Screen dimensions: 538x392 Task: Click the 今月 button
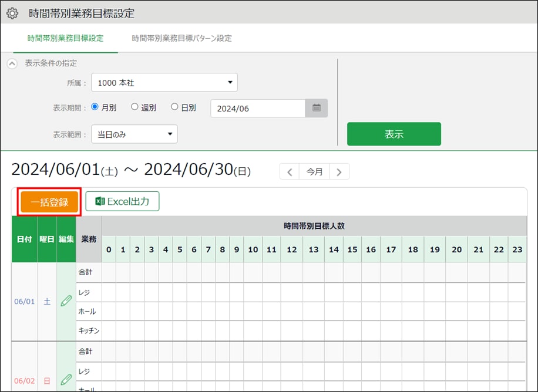314,172
